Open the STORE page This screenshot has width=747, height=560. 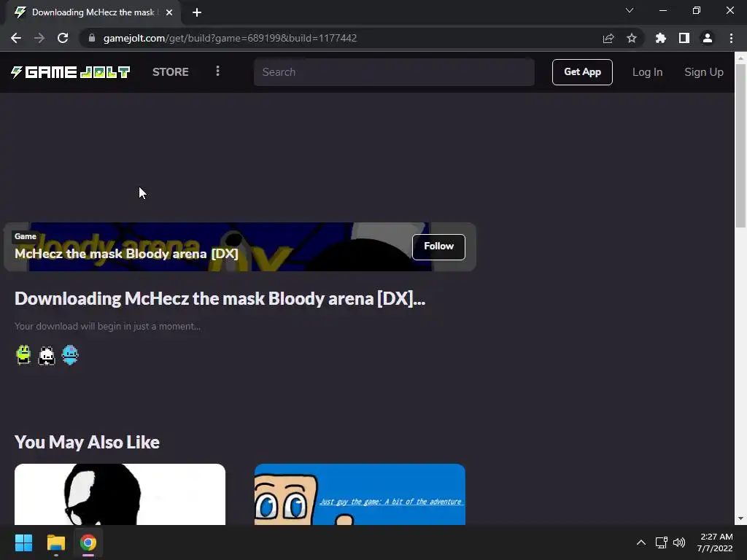pyautogui.click(x=171, y=72)
